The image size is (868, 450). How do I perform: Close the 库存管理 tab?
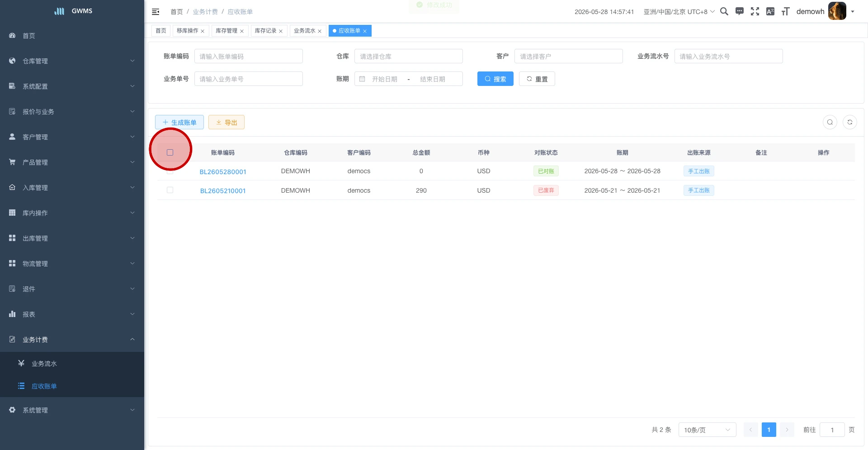(x=242, y=31)
